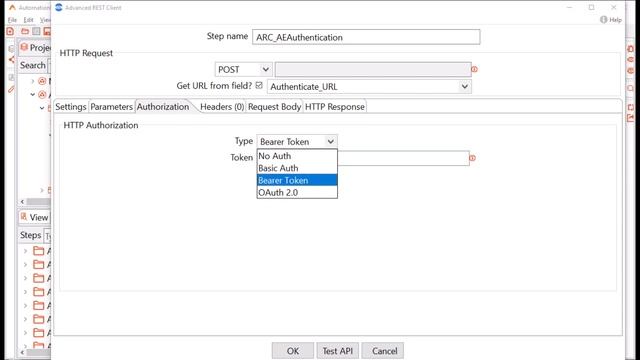
Task: Click the new file toolbar icon in Automation window
Action: tap(10, 31)
